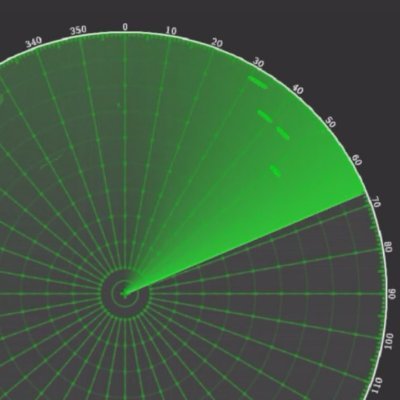Click the 10 degree bearing label
The image size is (400, 400).
click(x=171, y=31)
